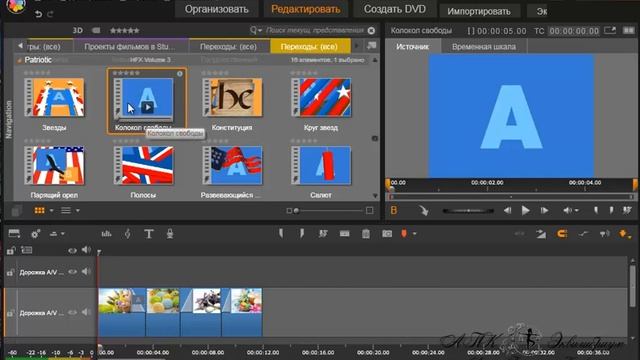Select the Звезды transition thumbnail
Image resolution: width=640 pixels, height=360 pixels.
pos(54,98)
